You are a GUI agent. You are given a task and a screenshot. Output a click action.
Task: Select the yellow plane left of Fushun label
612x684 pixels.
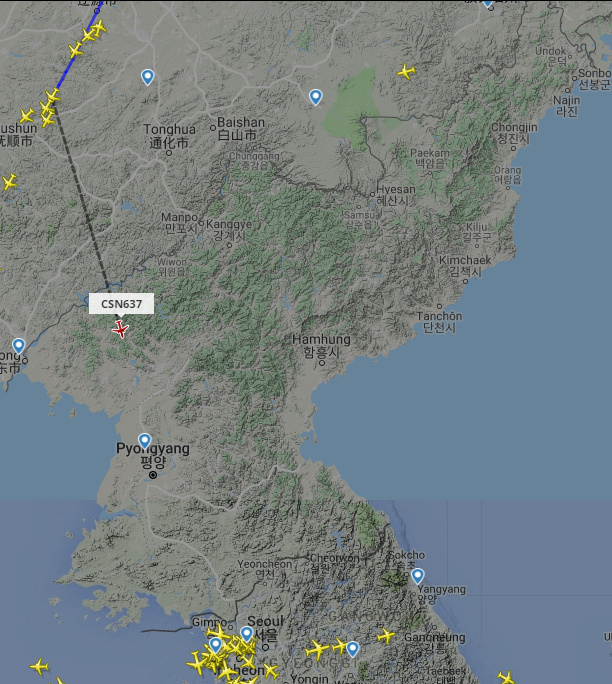click(x=27, y=116)
